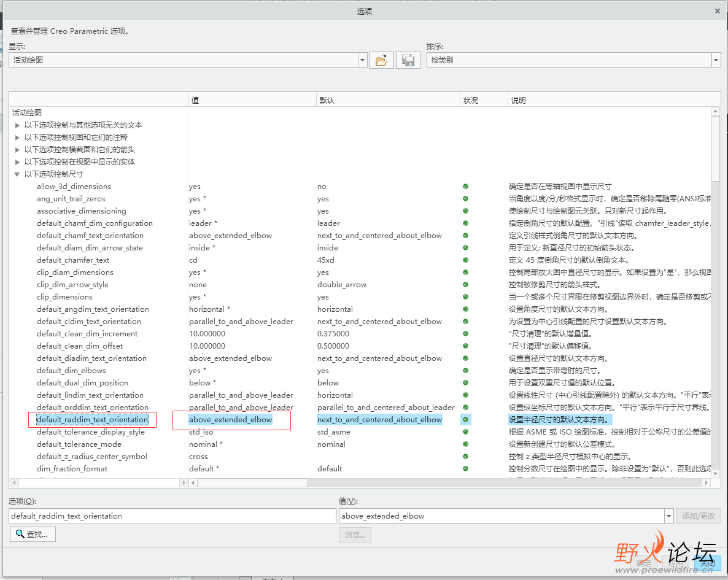Select default_clean_dim_offset option
Image resolution: width=728 pixels, height=580 pixels.
[80, 346]
